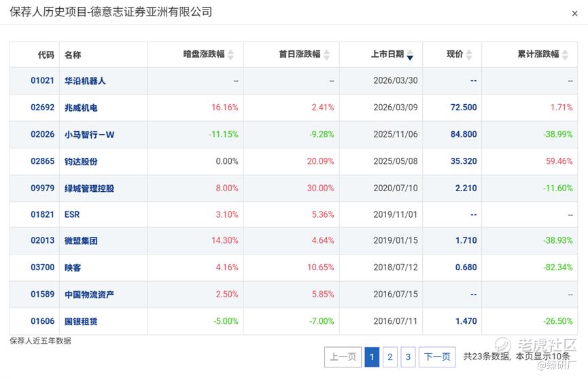This screenshot has width=588, height=379.
Task: Click cumulative change -82.34%
Action: pyautogui.click(x=558, y=267)
